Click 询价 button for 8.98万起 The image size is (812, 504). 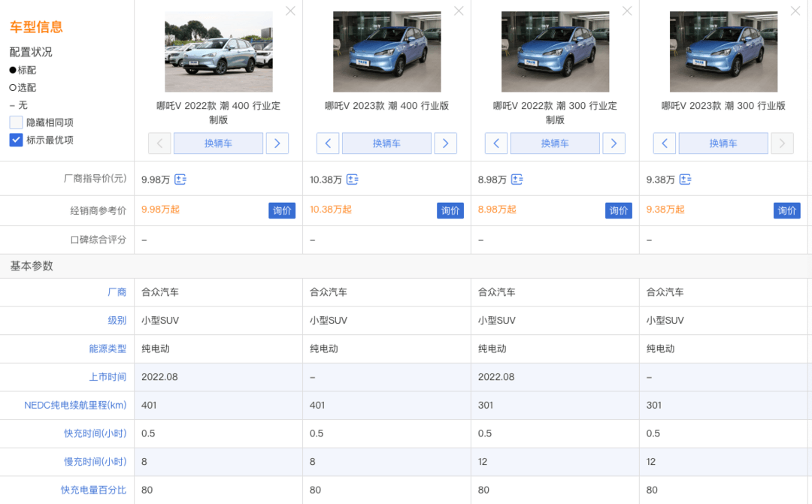(619, 210)
